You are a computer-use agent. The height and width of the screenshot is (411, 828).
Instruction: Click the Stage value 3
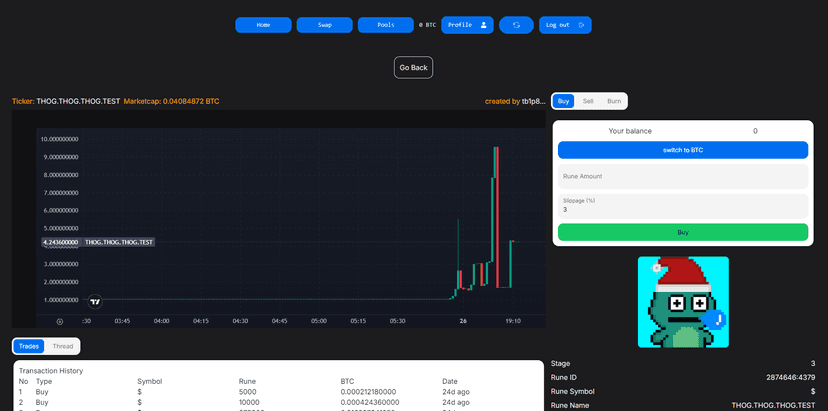pyautogui.click(x=813, y=364)
